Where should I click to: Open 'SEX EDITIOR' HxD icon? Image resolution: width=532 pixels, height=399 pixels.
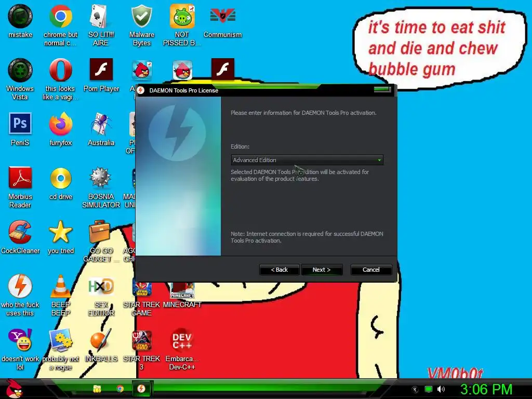101,287
